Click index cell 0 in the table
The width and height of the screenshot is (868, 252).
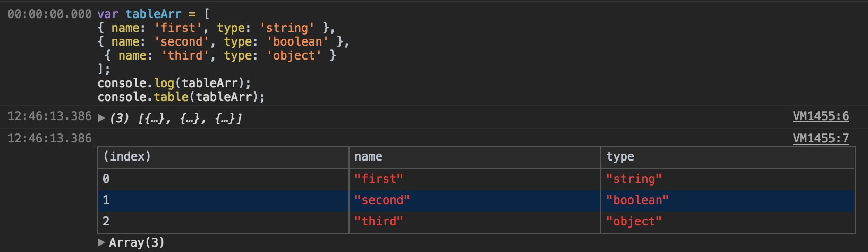tap(106, 179)
